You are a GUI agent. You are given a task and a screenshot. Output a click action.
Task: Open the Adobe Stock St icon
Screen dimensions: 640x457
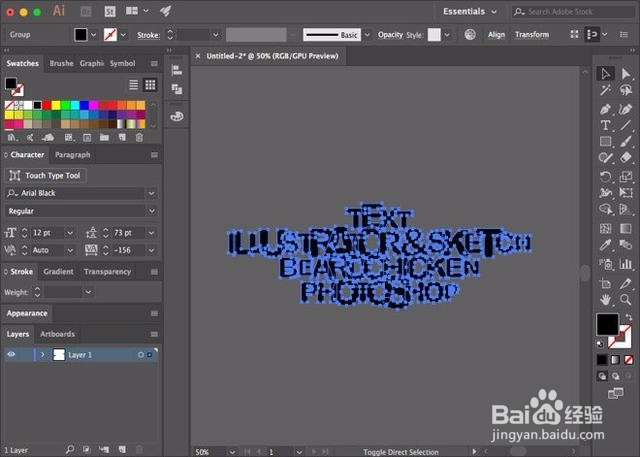pos(110,11)
